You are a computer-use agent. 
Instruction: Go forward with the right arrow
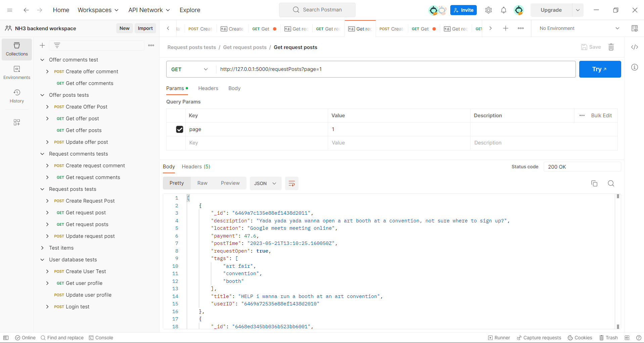coord(40,10)
